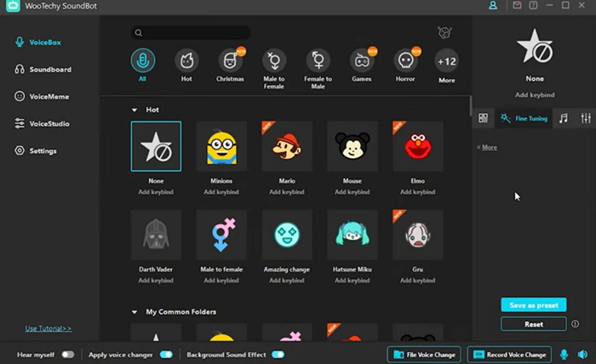Click the voice list scrollbar
The image size is (596, 364).
click(471, 106)
